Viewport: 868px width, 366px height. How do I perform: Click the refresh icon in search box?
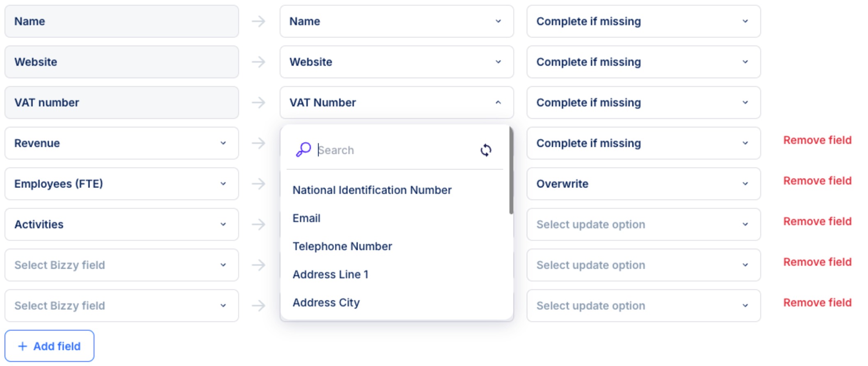pyautogui.click(x=486, y=150)
